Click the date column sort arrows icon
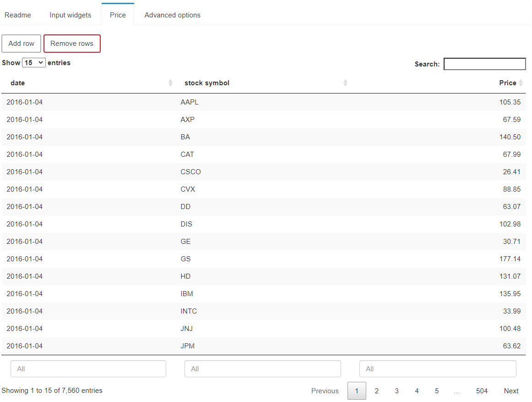This screenshot has height=402, width=532. [x=171, y=83]
